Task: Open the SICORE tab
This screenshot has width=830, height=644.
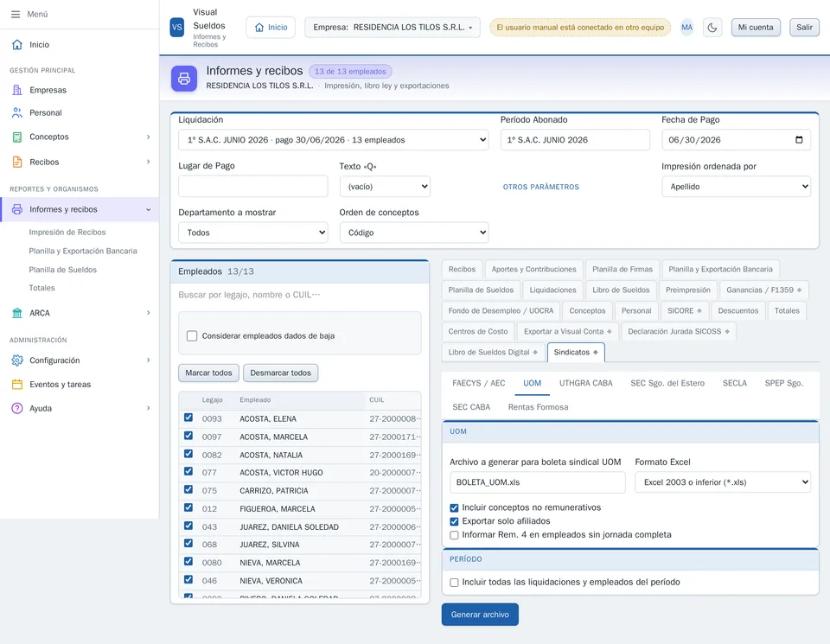Action: click(x=684, y=310)
